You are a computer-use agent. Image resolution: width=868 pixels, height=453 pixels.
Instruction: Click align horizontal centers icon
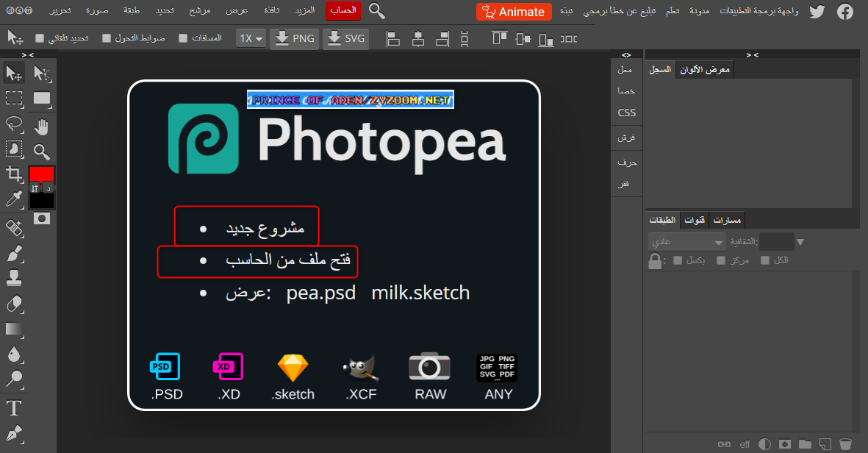(418, 39)
